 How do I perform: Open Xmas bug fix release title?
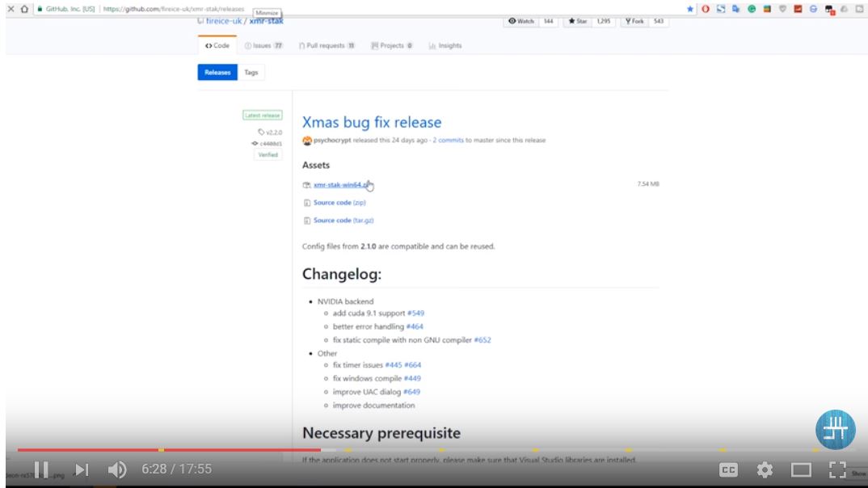[x=372, y=122]
